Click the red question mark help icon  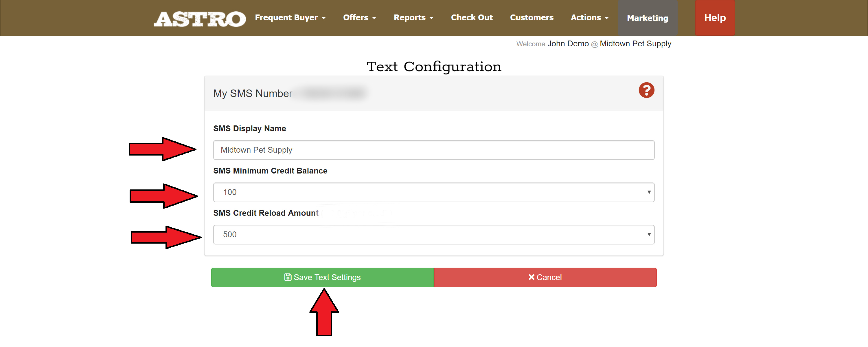pyautogui.click(x=646, y=90)
